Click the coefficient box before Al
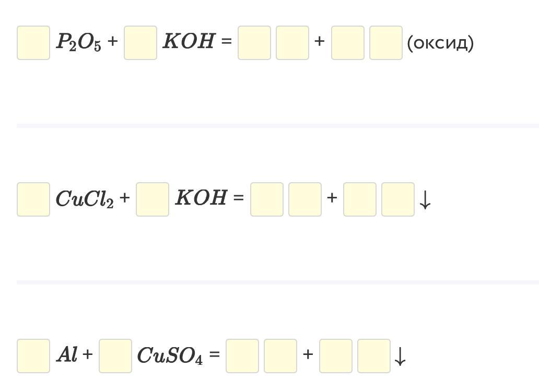 coord(33,356)
